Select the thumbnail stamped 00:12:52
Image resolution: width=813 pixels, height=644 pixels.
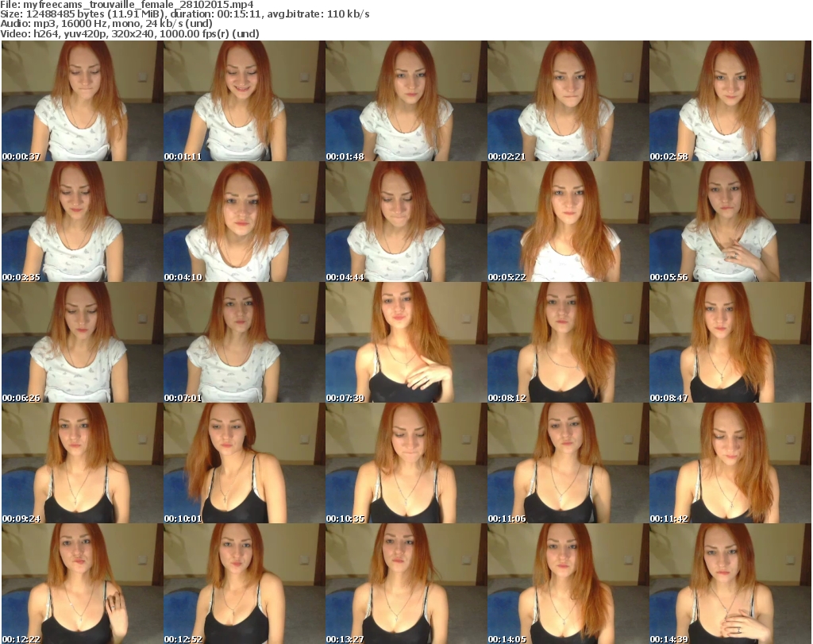pos(244,584)
